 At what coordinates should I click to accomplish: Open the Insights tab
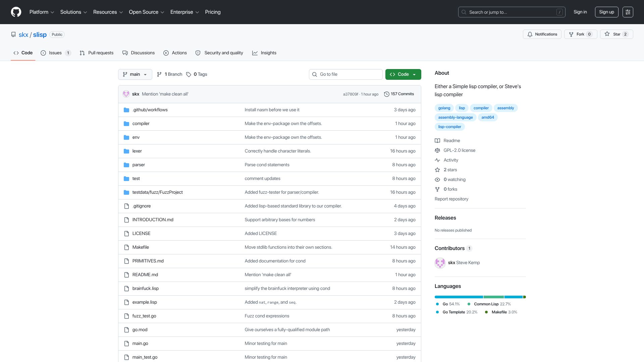(x=264, y=53)
